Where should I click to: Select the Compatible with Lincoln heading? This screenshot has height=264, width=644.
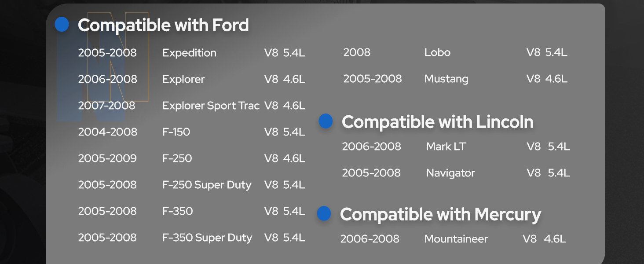(x=437, y=122)
